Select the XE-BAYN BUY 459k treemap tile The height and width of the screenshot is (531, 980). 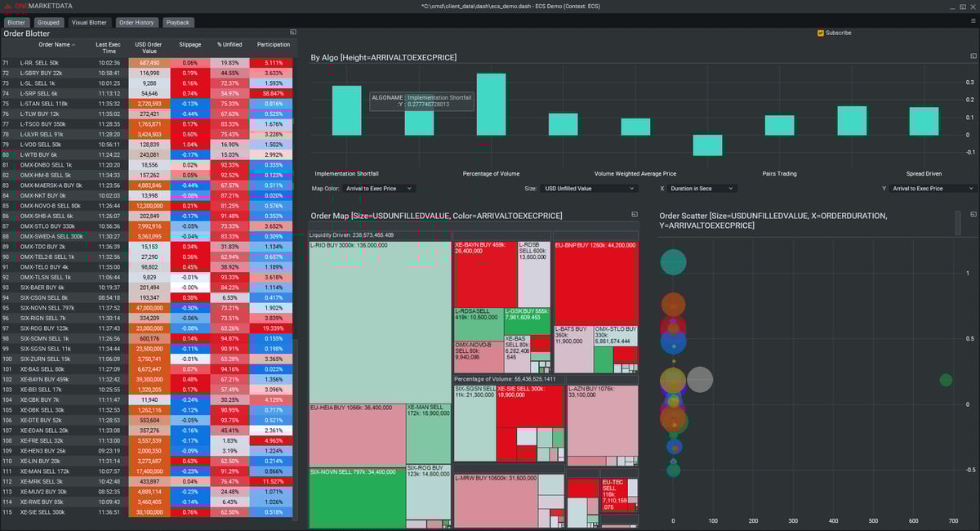coord(485,274)
